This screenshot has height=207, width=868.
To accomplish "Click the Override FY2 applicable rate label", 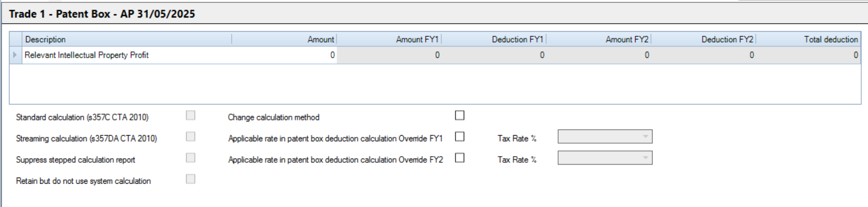I will click(x=335, y=160).
